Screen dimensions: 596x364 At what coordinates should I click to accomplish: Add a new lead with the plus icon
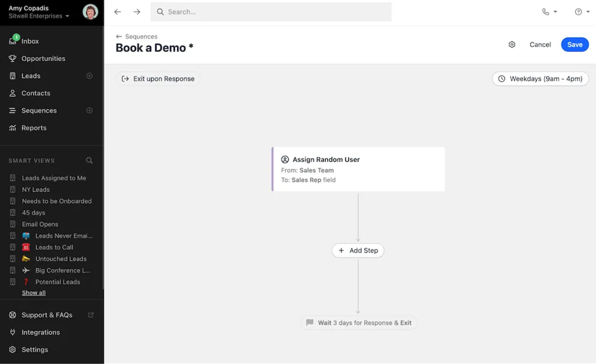[89, 76]
